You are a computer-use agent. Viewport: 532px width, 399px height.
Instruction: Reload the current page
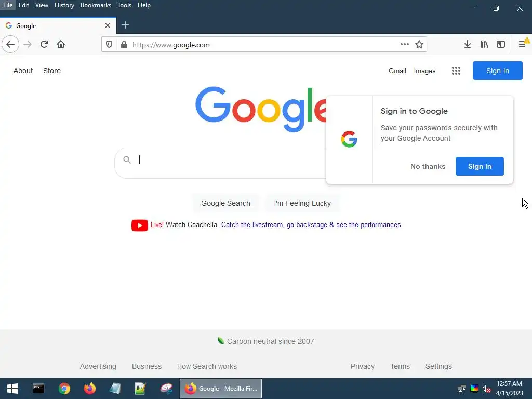pyautogui.click(x=45, y=45)
